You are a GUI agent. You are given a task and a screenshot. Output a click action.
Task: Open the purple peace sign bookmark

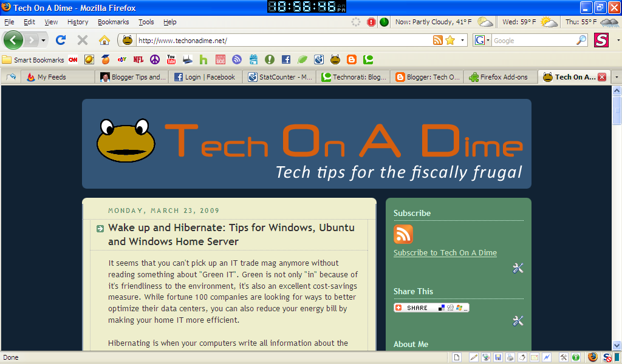point(155,60)
